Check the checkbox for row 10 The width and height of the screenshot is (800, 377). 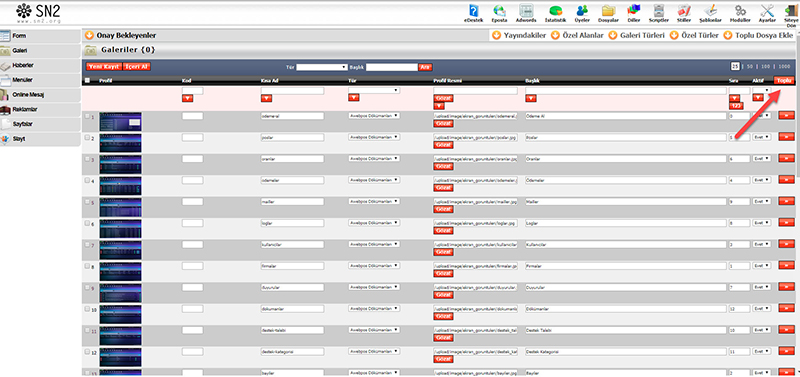tap(87, 309)
